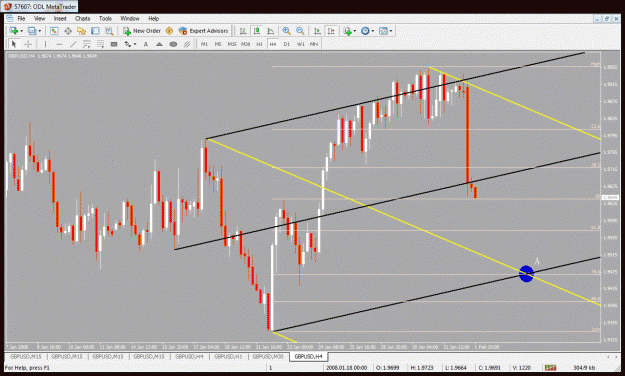Click the '2008.01.18 00:00' status date
625x376 pixels.
pyautogui.click(x=346, y=368)
